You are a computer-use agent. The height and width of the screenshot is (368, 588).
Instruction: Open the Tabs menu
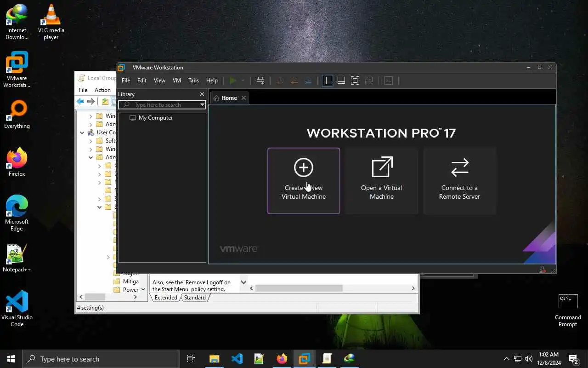[x=194, y=80]
